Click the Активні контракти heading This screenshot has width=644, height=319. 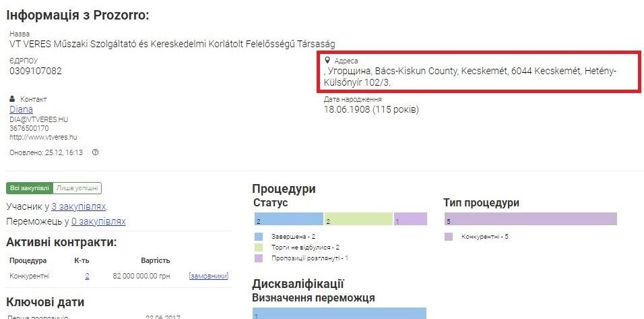pos(61,243)
